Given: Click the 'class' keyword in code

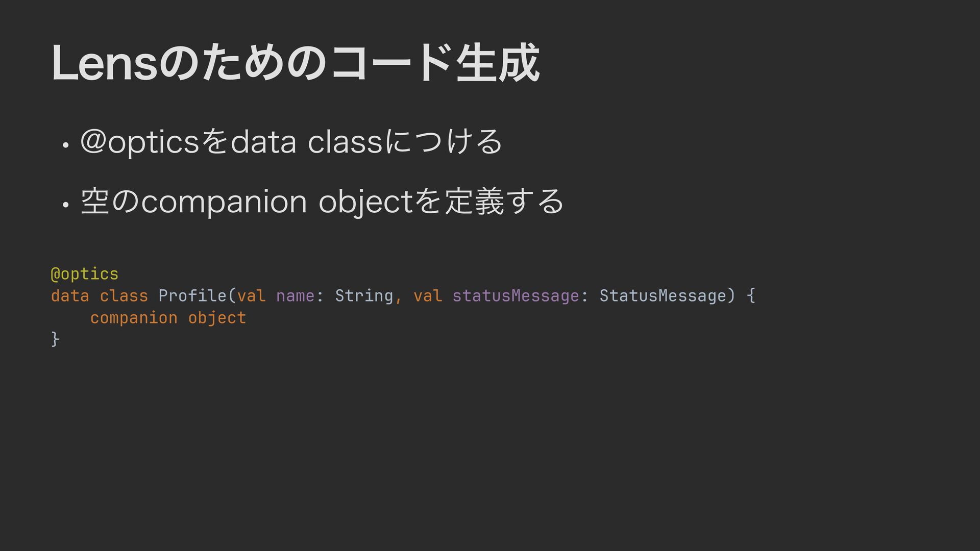Looking at the screenshot, I should point(124,295).
